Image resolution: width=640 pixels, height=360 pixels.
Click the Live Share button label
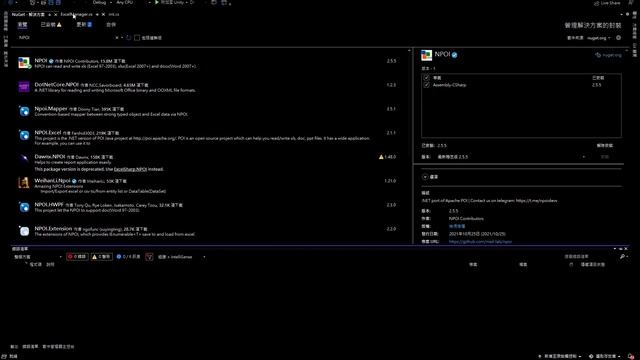tap(610, 3)
